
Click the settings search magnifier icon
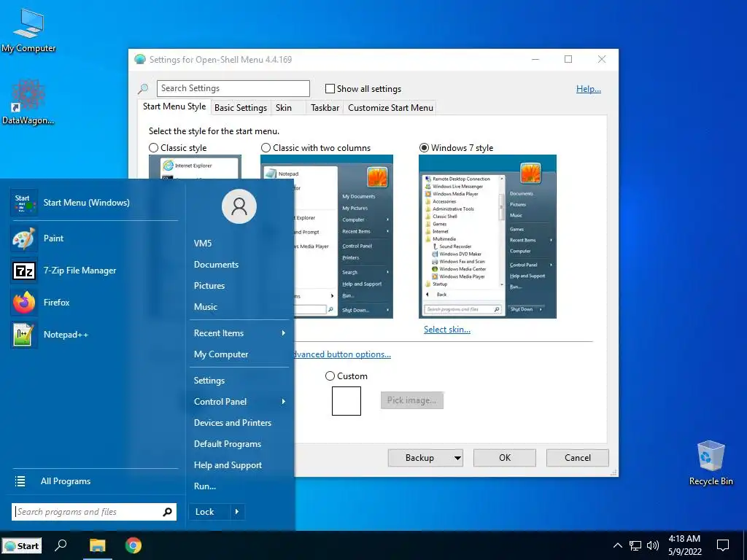click(x=143, y=88)
